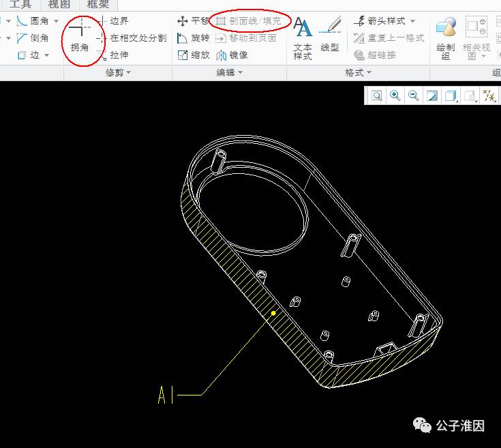This screenshot has width=501, height=448.
Task: Select the yellow leader attachment point on hatching
Action: pyautogui.click(x=273, y=313)
